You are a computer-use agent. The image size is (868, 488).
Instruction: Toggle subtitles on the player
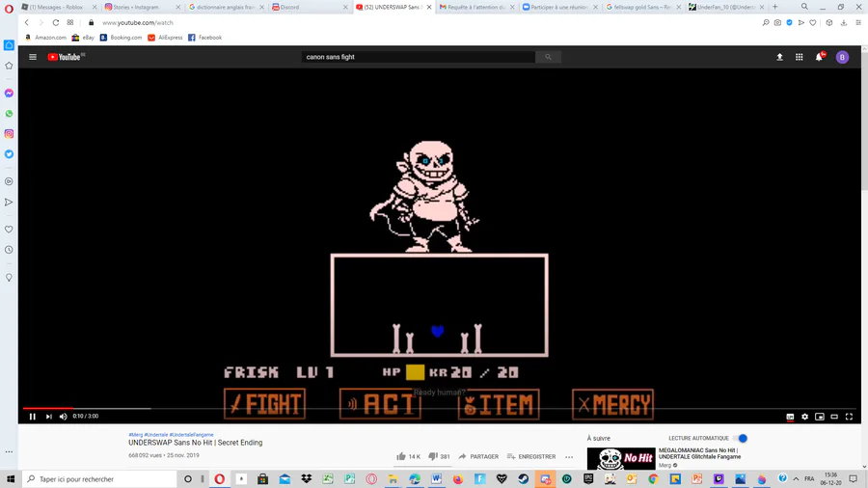(790, 417)
